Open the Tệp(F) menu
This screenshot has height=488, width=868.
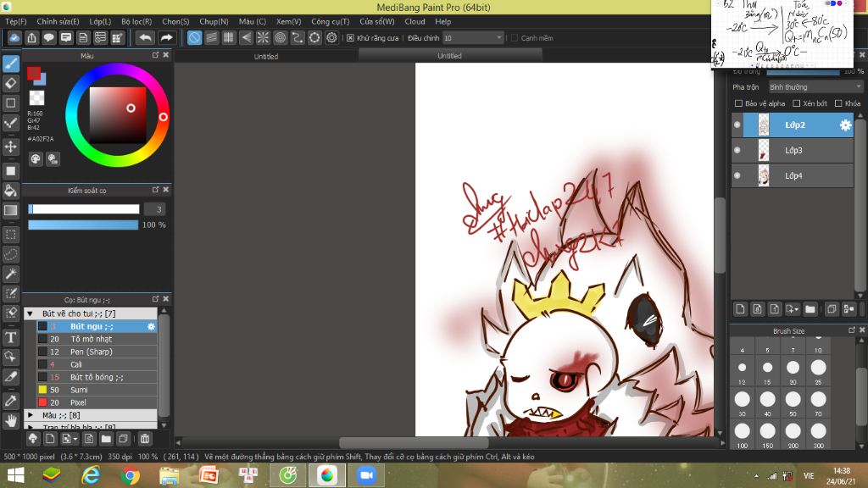16,21
